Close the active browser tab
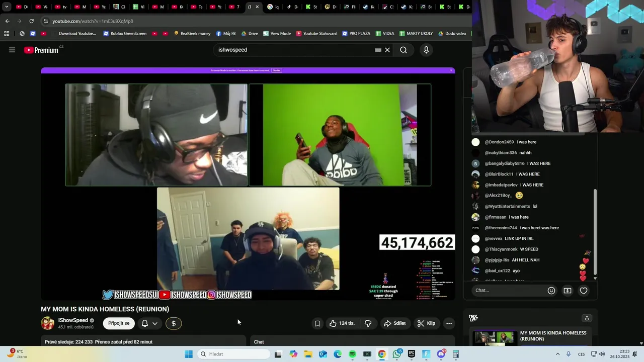The width and height of the screenshot is (644, 362). pos(257,7)
